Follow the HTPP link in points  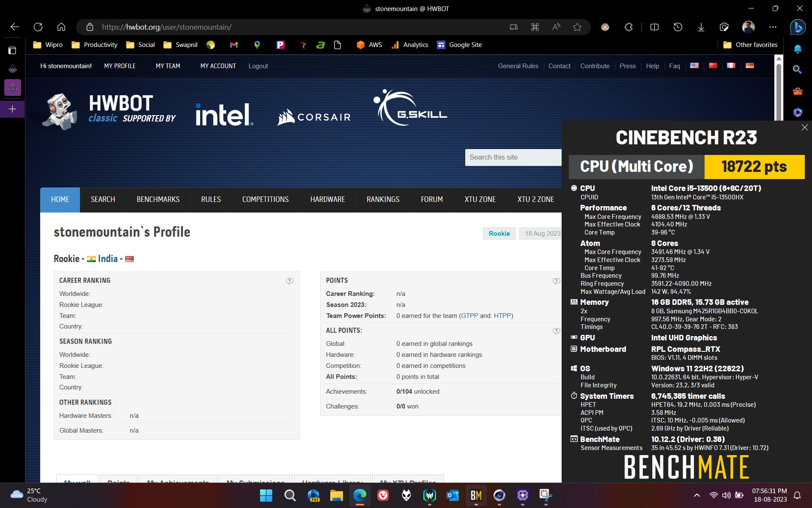click(x=502, y=316)
